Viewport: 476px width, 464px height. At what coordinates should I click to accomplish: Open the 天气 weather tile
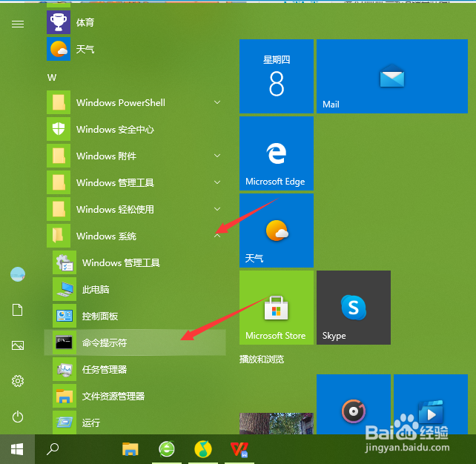(277, 231)
